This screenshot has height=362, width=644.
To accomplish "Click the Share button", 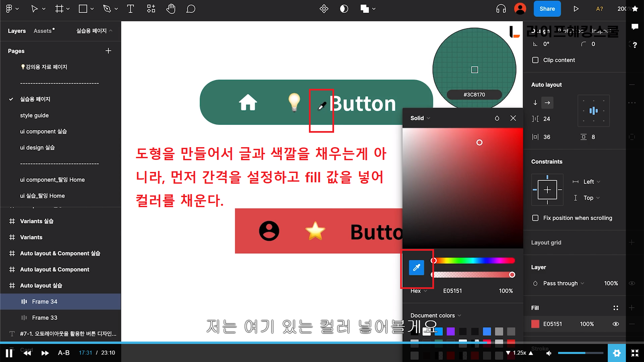I will click(547, 9).
